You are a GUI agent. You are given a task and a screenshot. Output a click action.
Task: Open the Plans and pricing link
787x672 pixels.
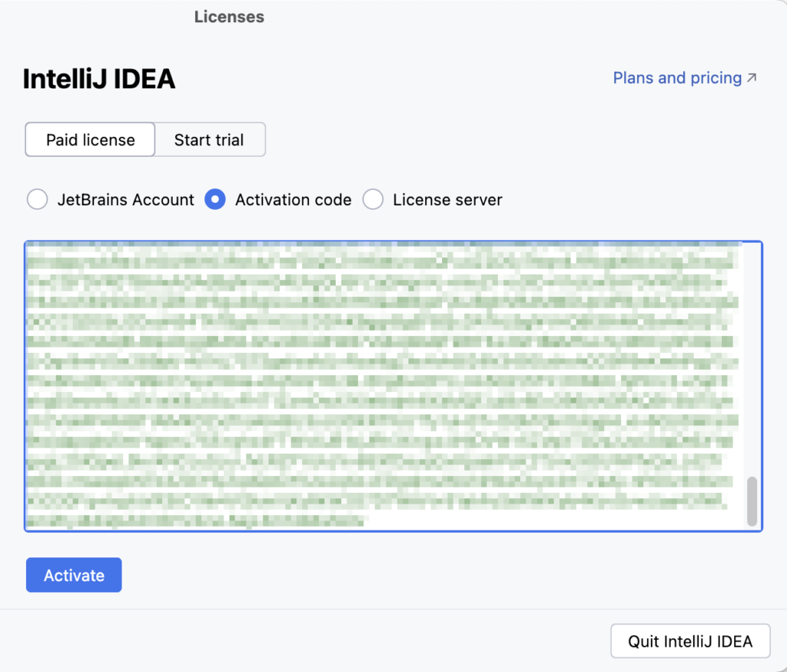coord(676,78)
